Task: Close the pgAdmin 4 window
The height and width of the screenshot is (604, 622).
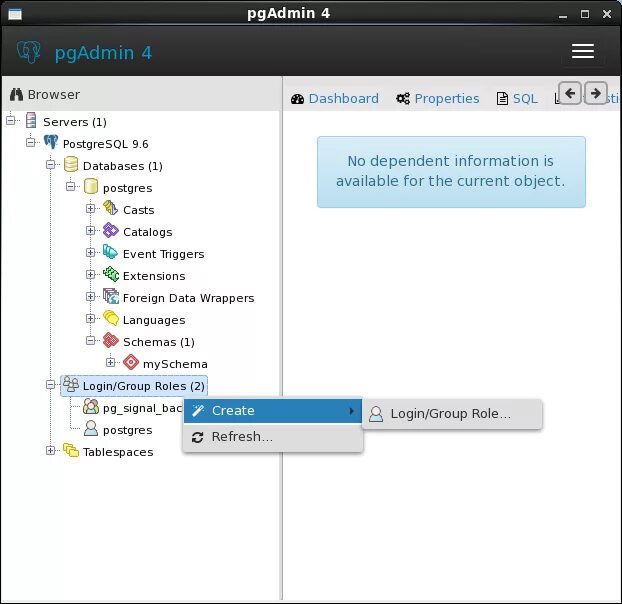Action: click(607, 14)
